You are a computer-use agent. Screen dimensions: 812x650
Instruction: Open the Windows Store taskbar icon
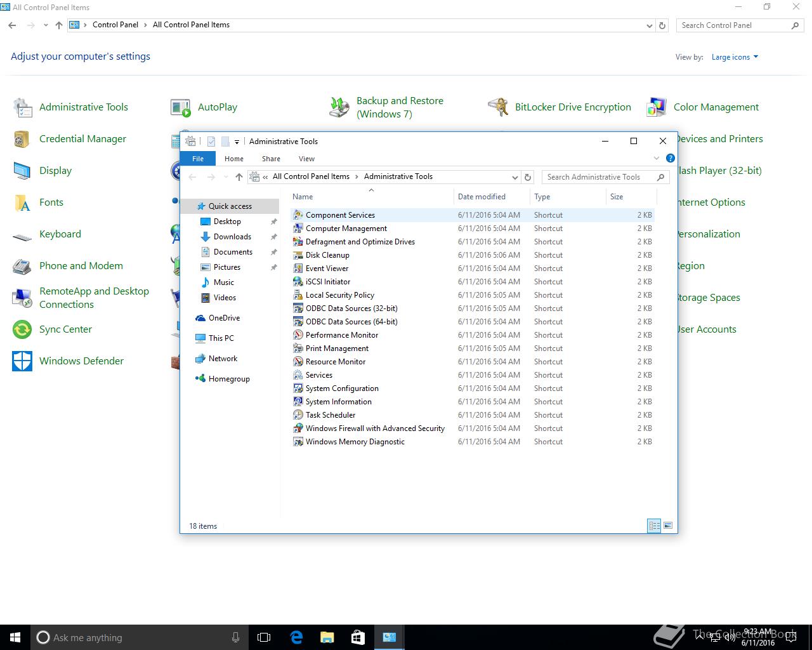(x=358, y=637)
